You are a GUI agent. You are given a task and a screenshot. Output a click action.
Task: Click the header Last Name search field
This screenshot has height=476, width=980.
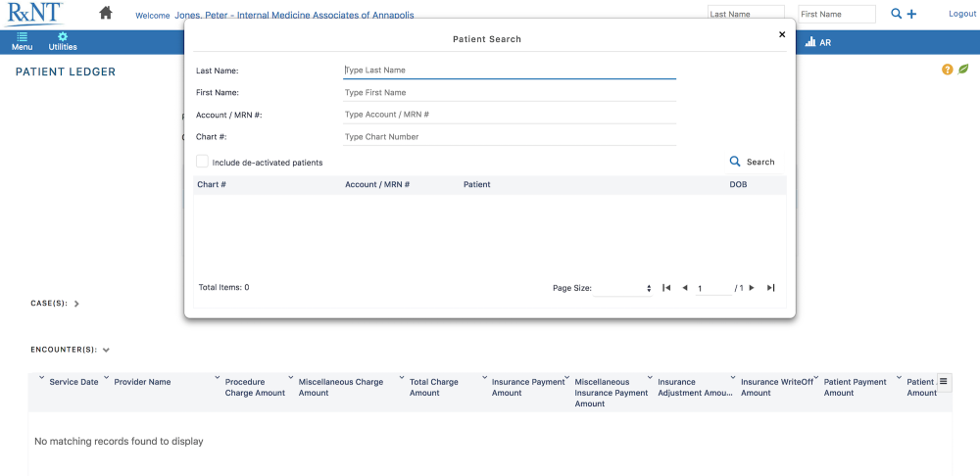746,14
